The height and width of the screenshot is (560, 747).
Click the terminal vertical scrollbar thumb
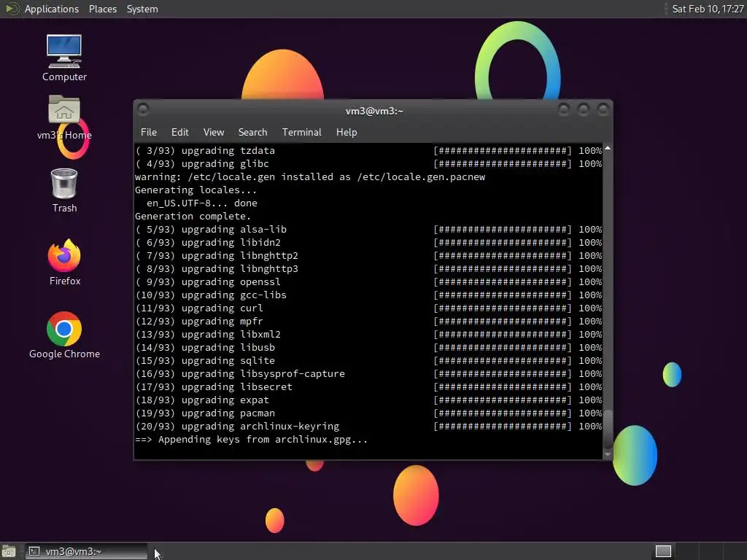(608, 429)
